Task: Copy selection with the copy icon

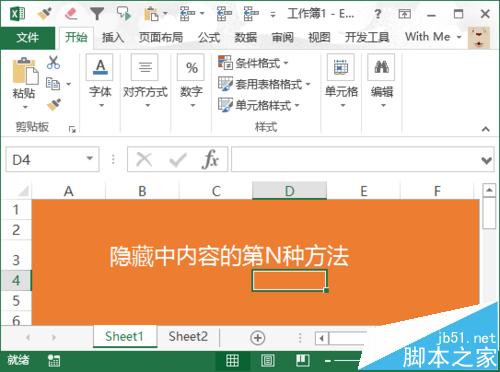Action: pos(53,84)
